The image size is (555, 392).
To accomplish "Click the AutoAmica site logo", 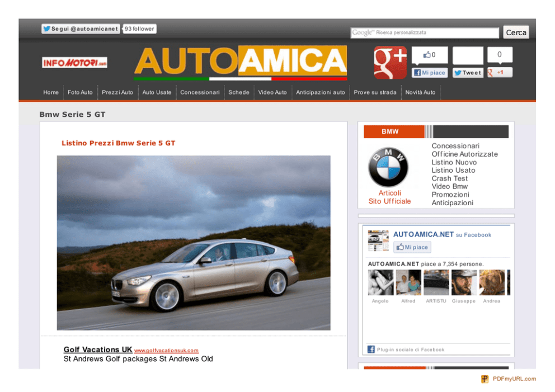I will pyautogui.click(x=241, y=63).
